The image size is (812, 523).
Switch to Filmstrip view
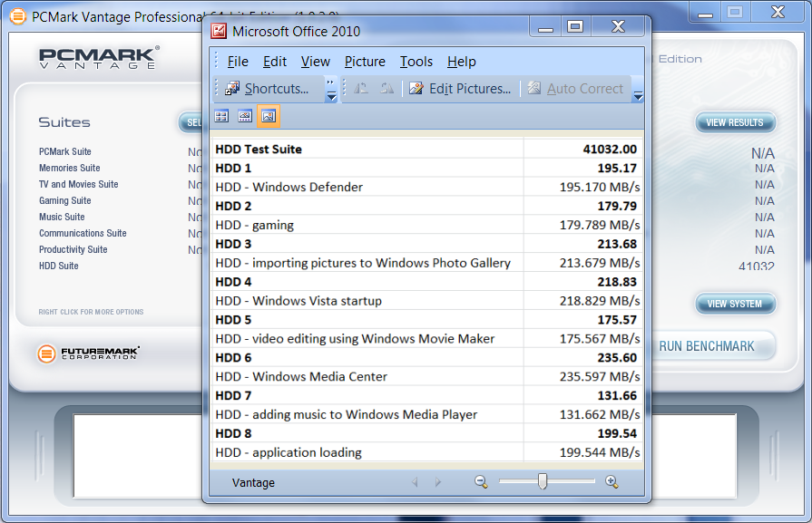pyautogui.click(x=245, y=116)
